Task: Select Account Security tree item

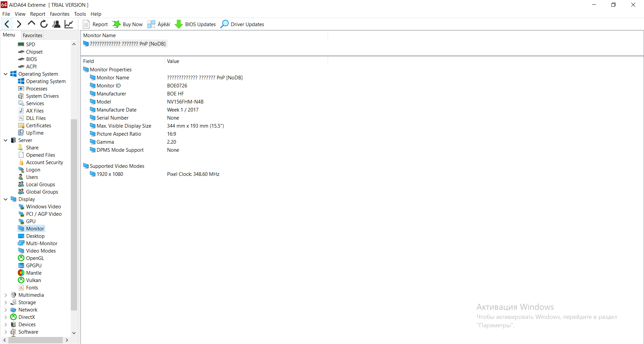Action: (x=41, y=162)
